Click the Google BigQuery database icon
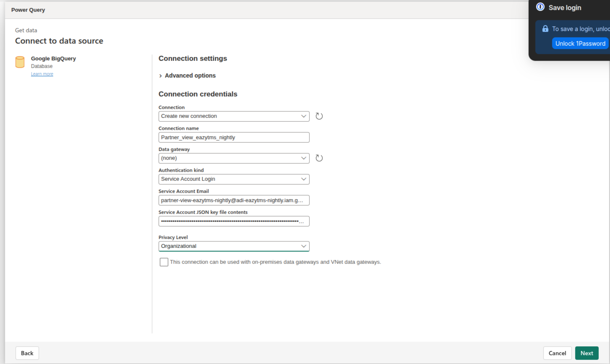The image size is (610, 364). coord(20,62)
